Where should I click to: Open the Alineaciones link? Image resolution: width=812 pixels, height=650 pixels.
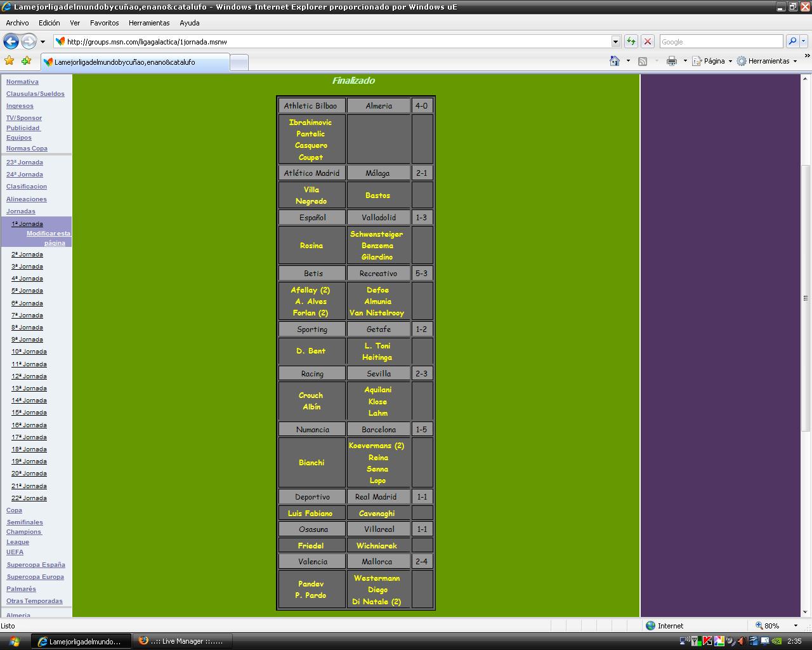click(27, 199)
